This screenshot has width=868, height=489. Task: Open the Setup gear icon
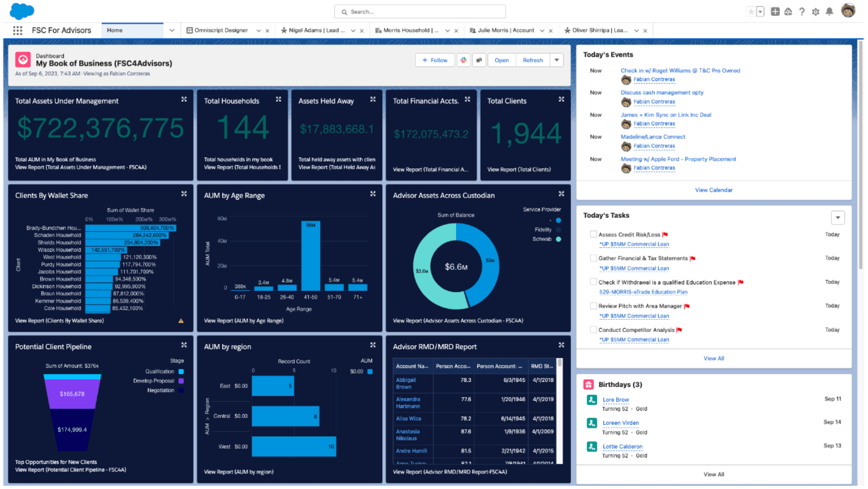816,12
